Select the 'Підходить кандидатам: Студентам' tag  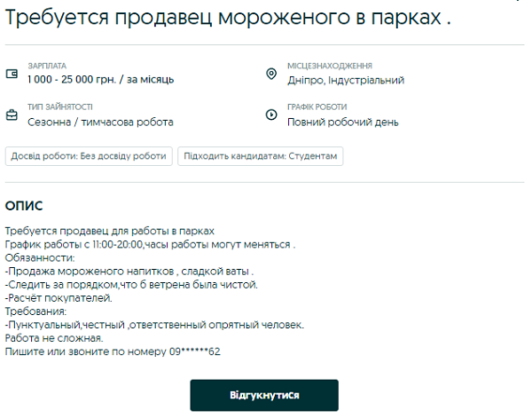(x=260, y=156)
